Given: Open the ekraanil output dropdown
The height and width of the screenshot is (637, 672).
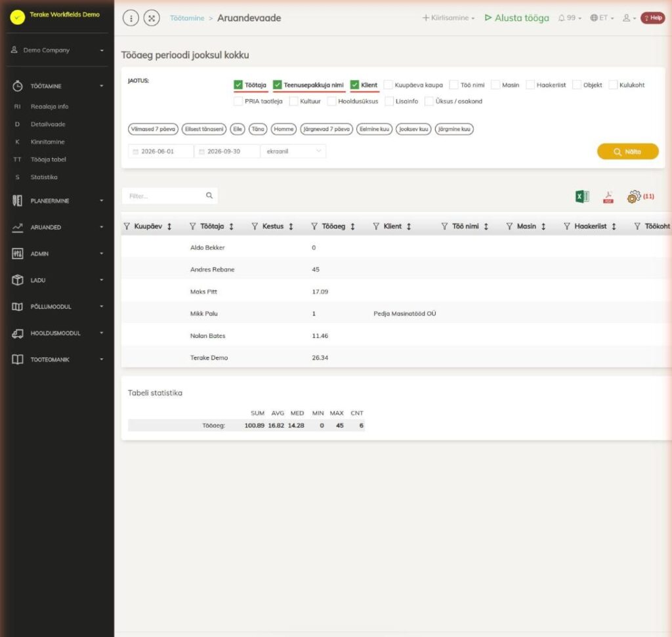Looking at the screenshot, I should tap(293, 152).
